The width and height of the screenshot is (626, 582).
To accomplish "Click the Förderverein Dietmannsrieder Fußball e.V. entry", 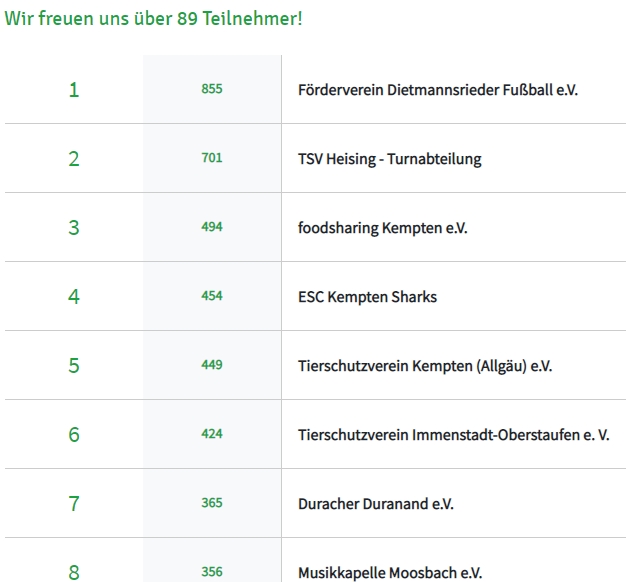I will tap(438, 90).
